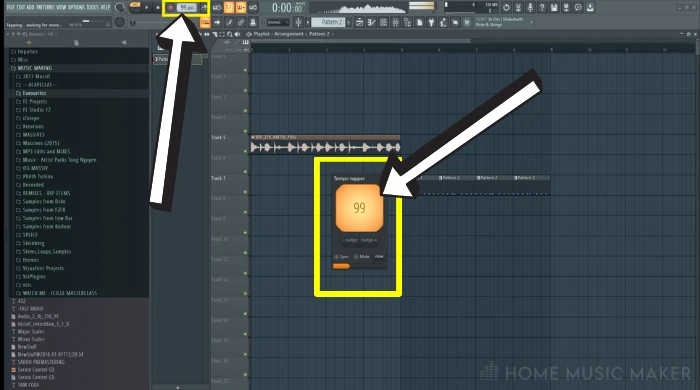Click the stop button in transport
The height and width of the screenshot is (390, 700).
point(157,8)
